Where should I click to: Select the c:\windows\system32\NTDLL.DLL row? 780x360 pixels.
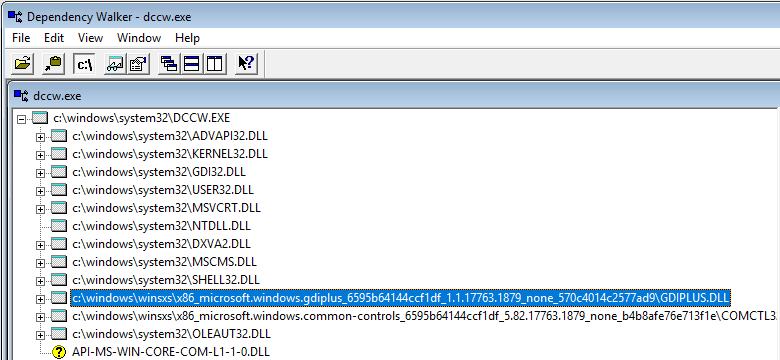point(161,226)
